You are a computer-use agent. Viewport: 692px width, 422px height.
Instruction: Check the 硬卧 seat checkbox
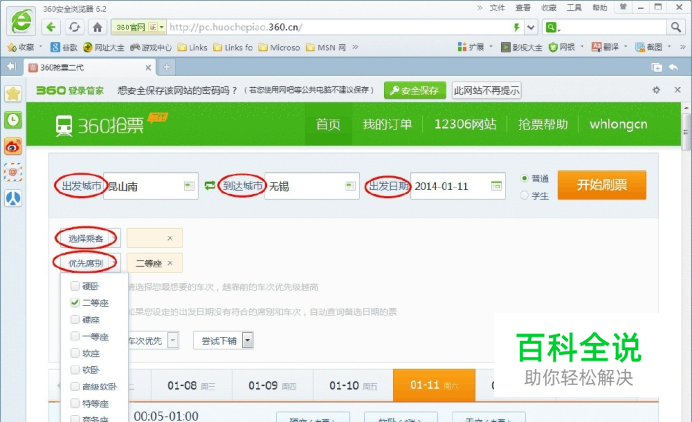click(x=75, y=286)
